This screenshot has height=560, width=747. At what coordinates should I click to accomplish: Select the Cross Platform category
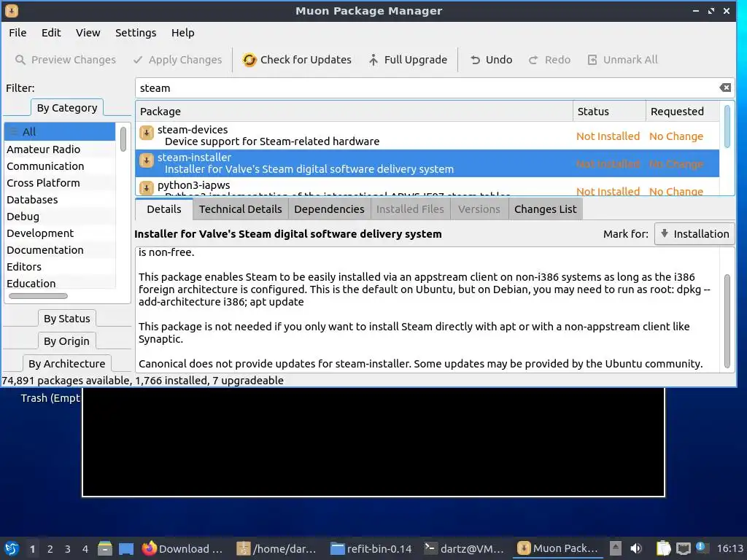(60, 183)
